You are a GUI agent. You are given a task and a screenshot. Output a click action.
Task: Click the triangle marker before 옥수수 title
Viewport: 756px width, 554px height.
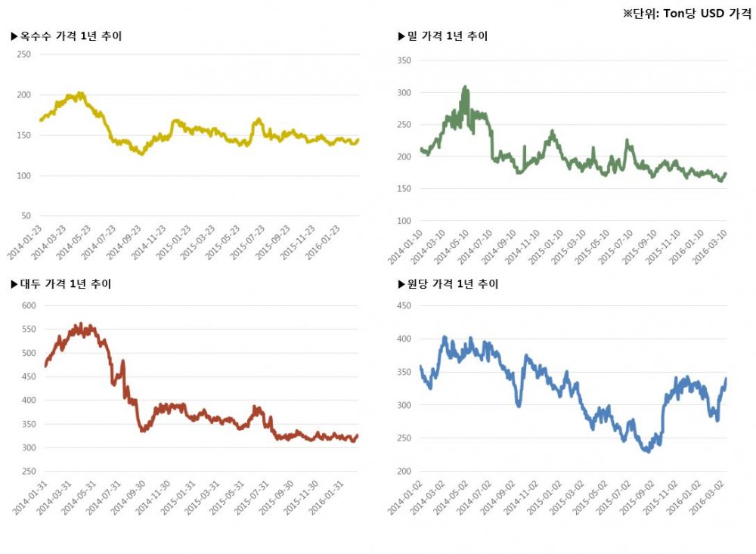point(14,36)
